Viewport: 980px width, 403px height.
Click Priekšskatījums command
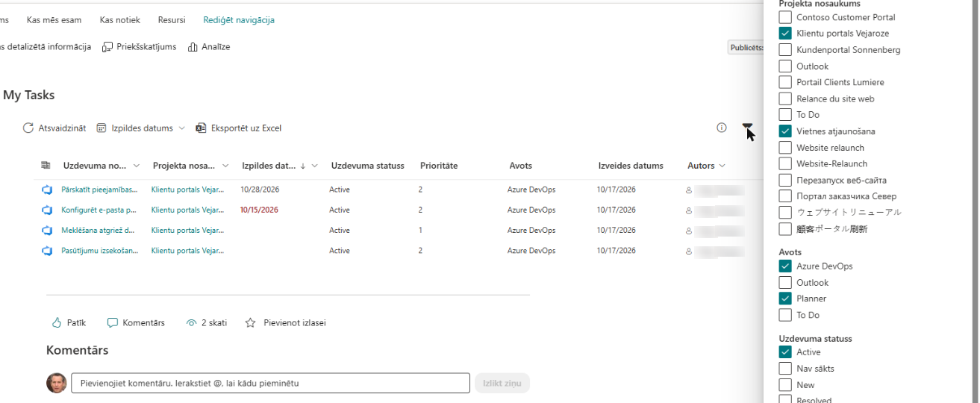click(140, 47)
